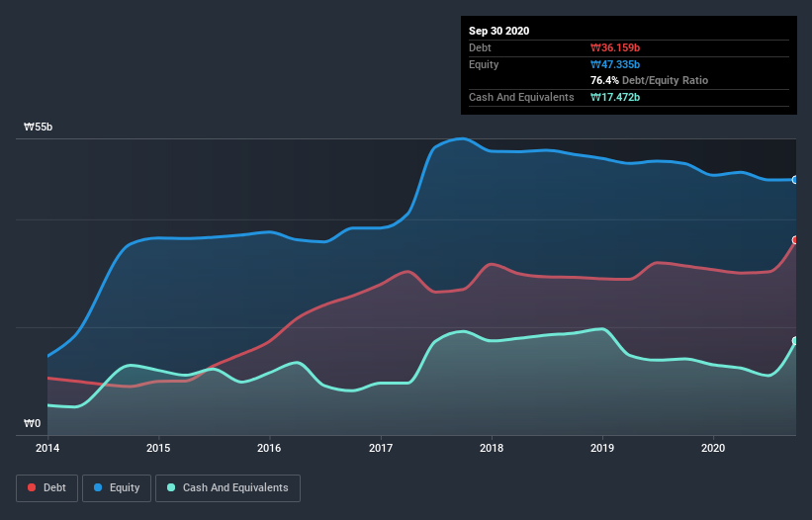This screenshot has width=812, height=520.
Task: Click the 2017 x-axis label
Action: tap(381, 448)
